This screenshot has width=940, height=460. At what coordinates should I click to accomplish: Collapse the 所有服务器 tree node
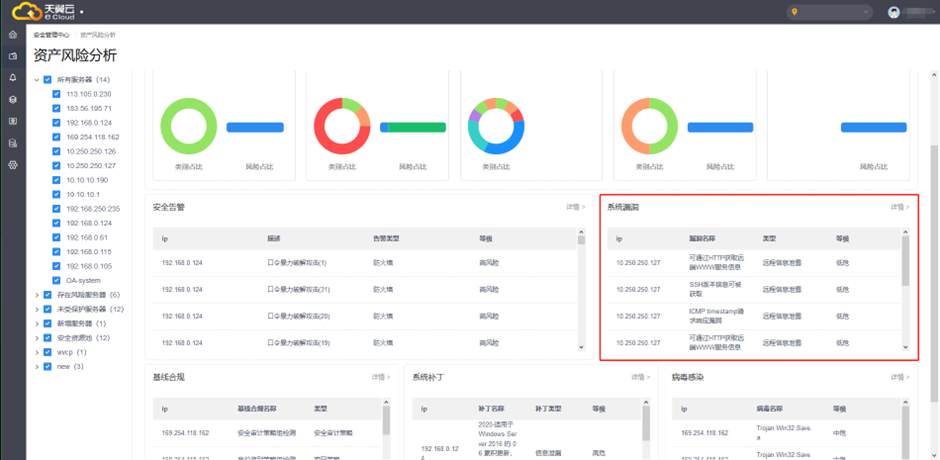pyautogui.click(x=37, y=79)
